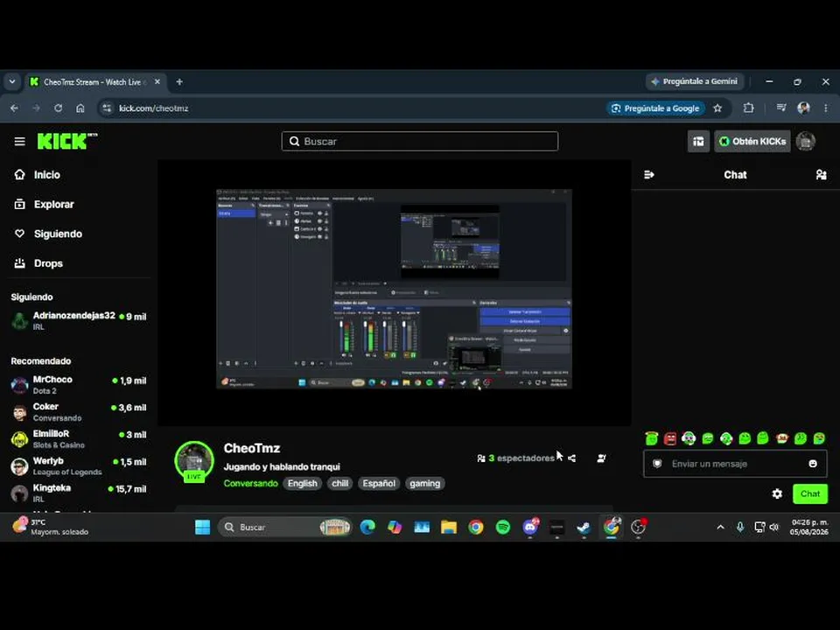
Task: Click the gaming tag
Action: tap(425, 483)
